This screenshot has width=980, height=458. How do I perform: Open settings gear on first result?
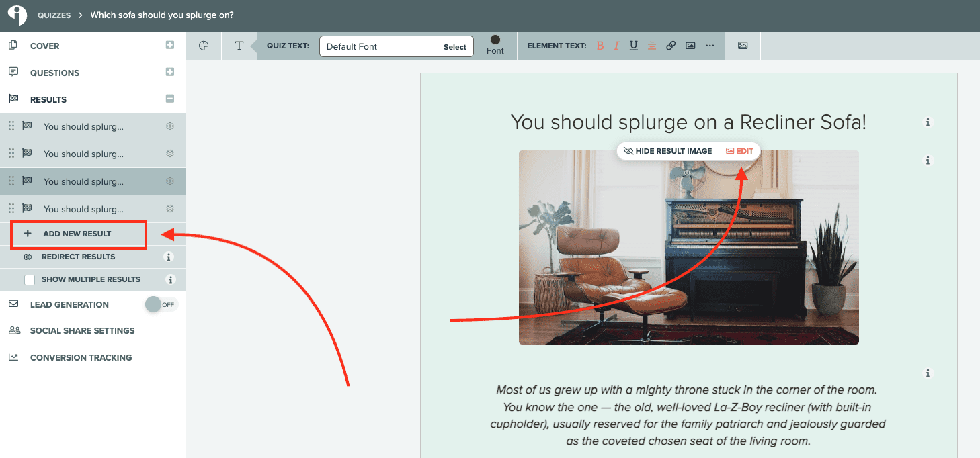[170, 126]
